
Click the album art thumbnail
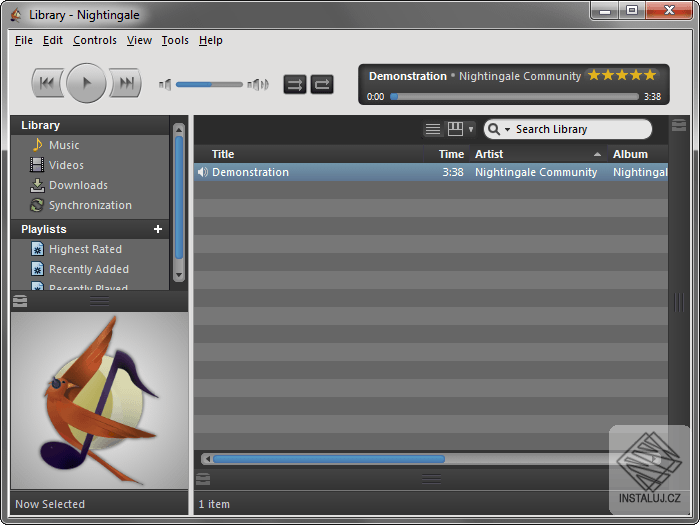tap(100, 400)
